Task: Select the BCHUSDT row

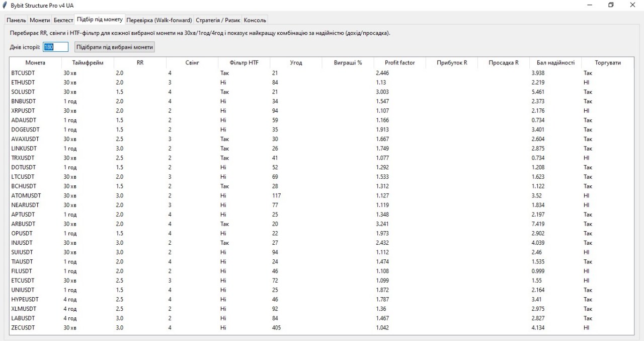Action: (321, 186)
